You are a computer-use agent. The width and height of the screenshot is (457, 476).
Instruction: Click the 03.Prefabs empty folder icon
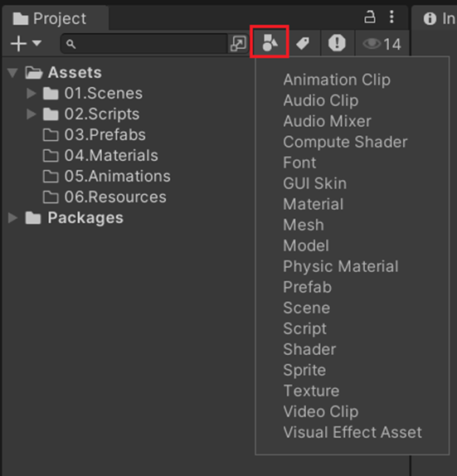click(x=51, y=135)
